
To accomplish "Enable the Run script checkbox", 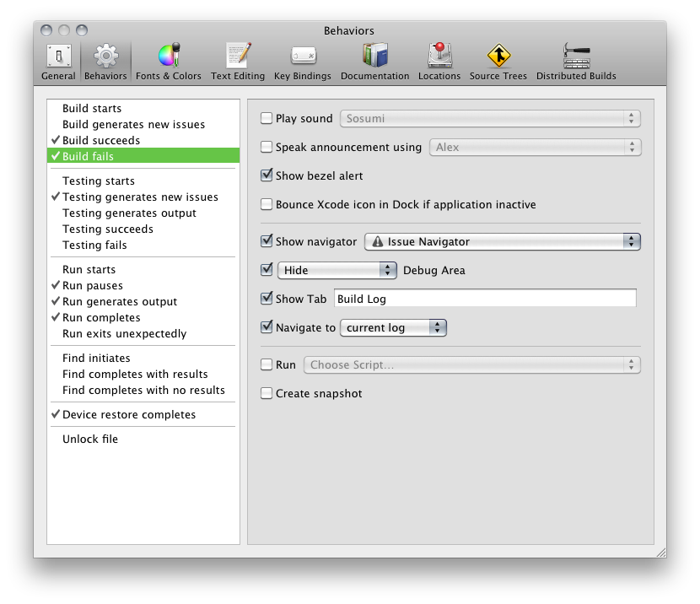I will tap(267, 364).
